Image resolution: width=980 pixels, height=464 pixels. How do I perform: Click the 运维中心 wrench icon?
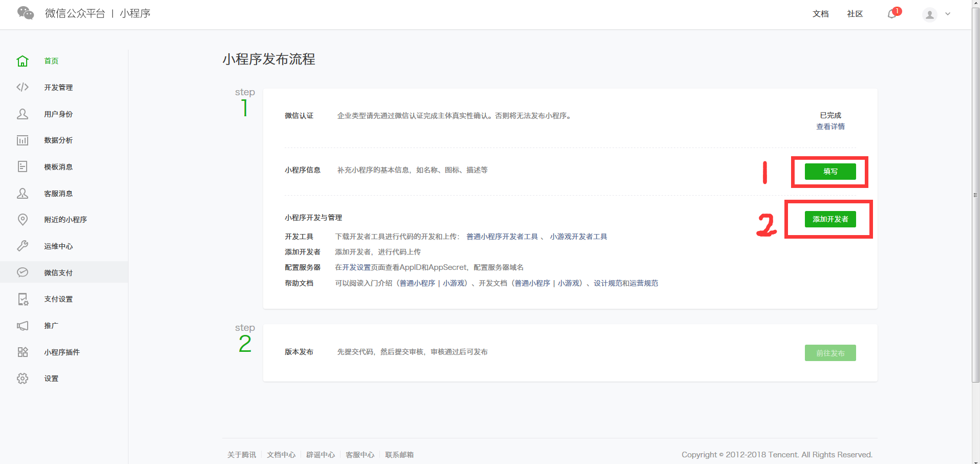click(23, 246)
